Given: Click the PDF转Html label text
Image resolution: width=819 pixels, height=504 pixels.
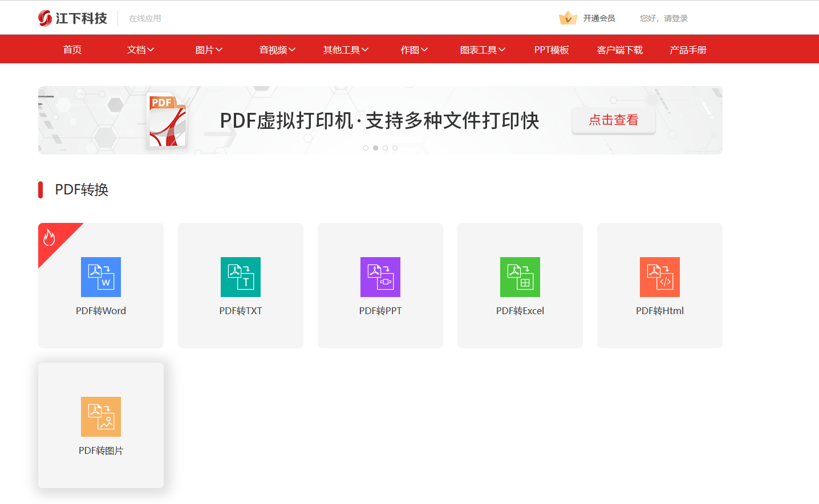Looking at the screenshot, I should tap(660, 311).
